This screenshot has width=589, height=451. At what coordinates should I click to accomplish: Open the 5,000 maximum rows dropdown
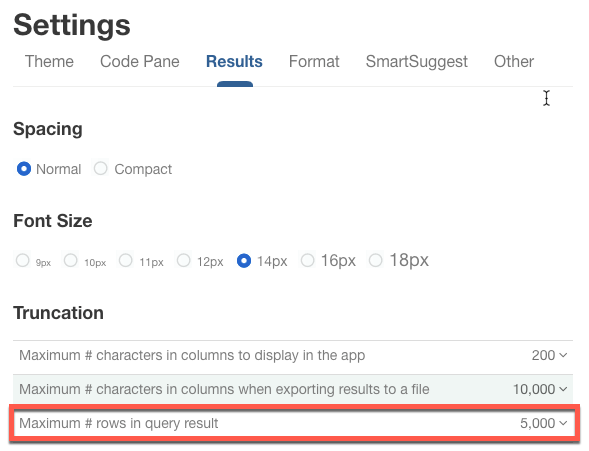click(x=544, y=423)
